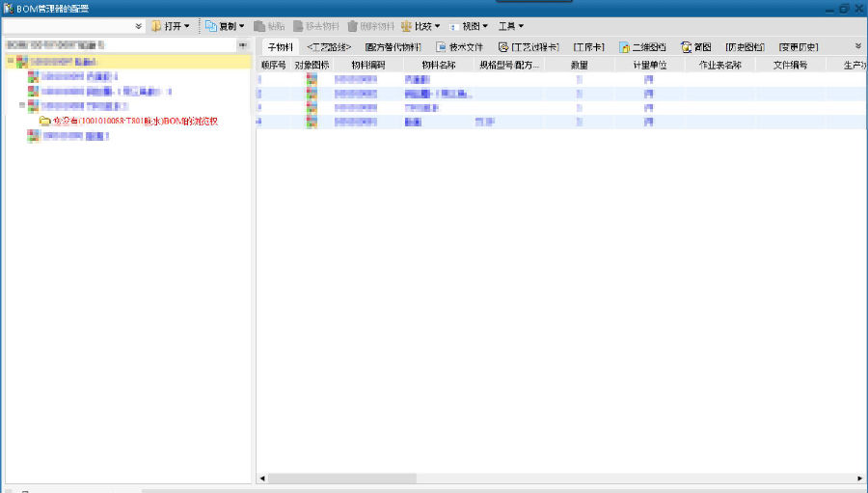
Task: Switch to the 子物料 tab
Action: [x=280, y=47]
